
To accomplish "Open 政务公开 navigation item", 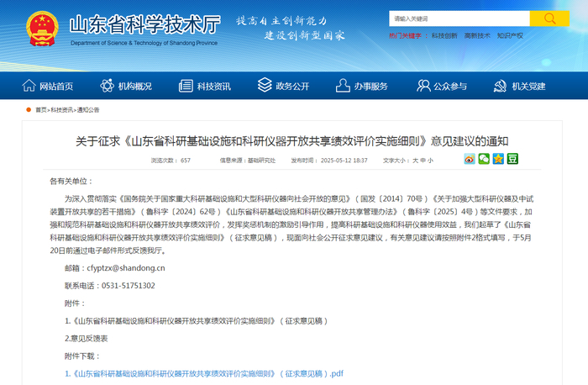I will click(x=292, y=87).
